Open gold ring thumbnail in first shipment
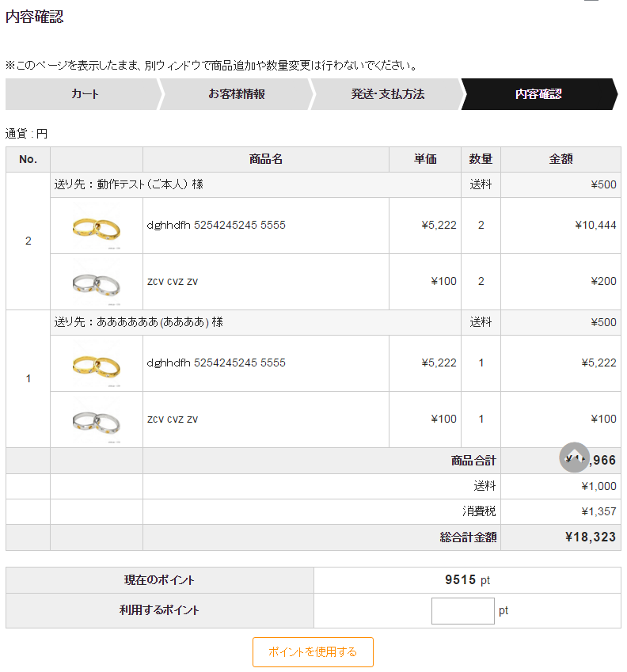 click(97, 226)
